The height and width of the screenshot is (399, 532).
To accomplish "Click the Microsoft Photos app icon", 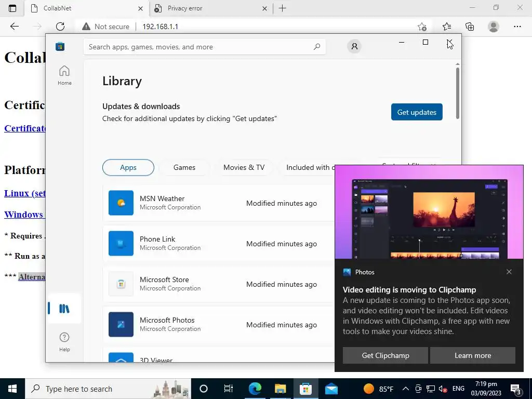I will [121, 324].
